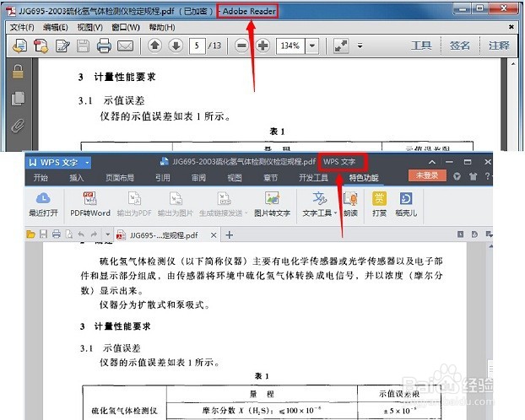Open the 帮助(H) menu in Adobe Reader
This screenshot has height=420, width=525.
(x=162, y=27)
